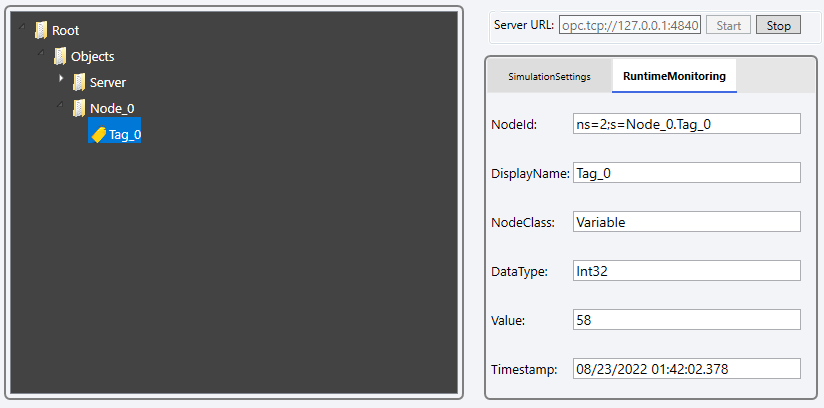Click the NodeClass field showing Variable

pos(686,222)
